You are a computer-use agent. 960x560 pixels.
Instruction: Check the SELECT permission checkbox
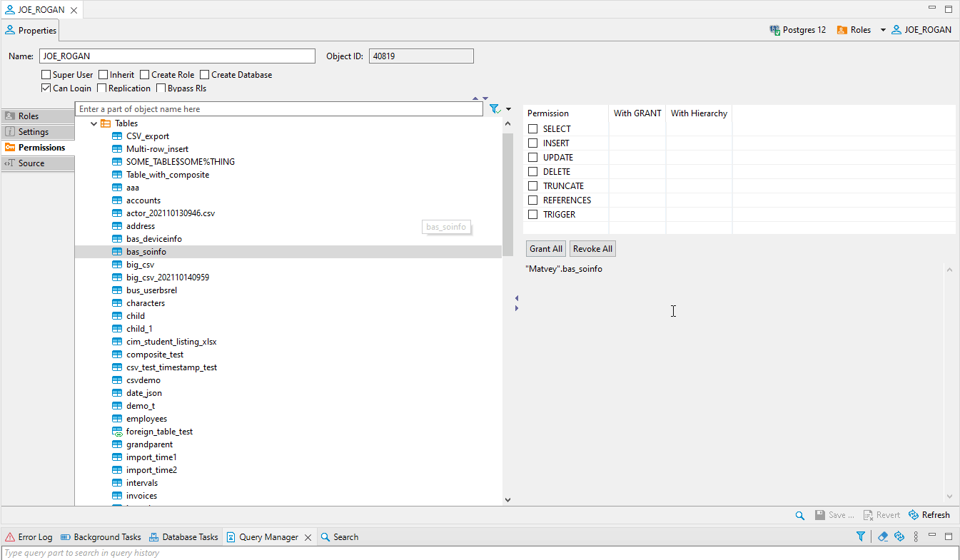[531, 128]
